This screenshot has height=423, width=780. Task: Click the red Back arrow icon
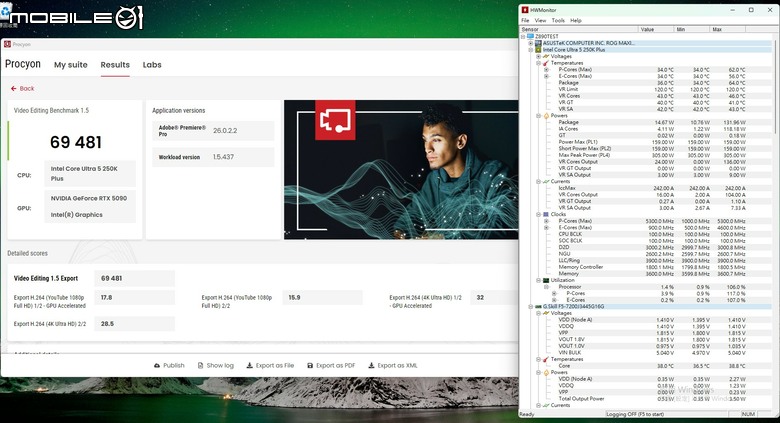[x=13, y=89]
